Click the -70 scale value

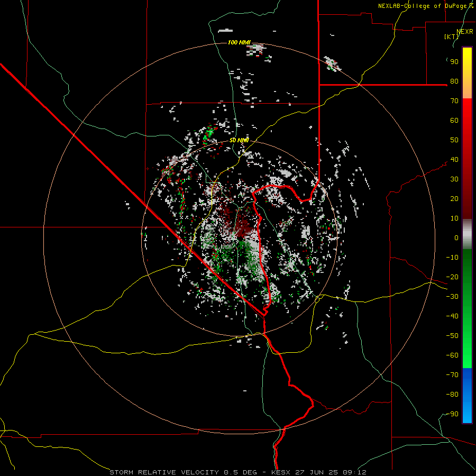tap(452, 375)
